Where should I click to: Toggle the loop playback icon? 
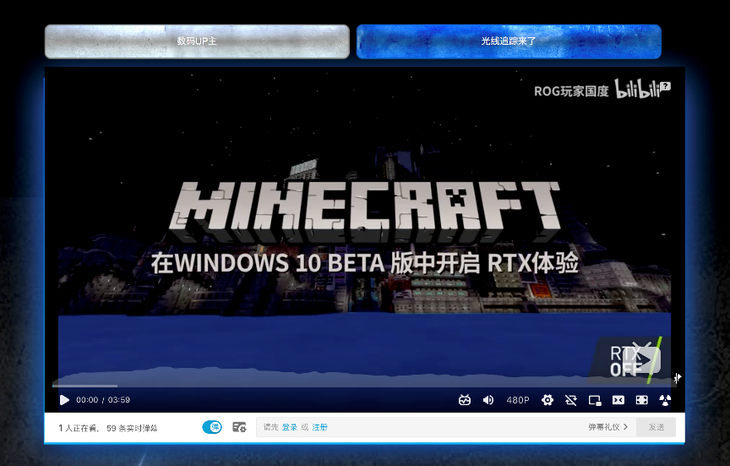click(571, 400)
